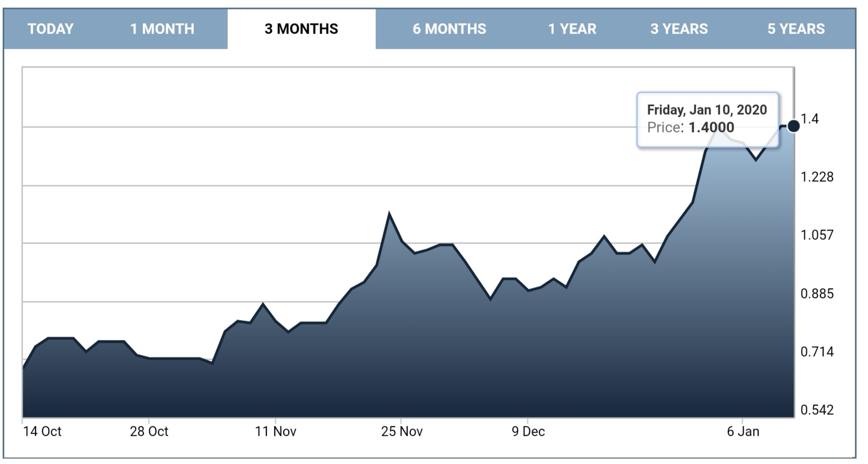Click the 1.228 y-axis value
The width and height of the screenshot is (868, 464).
pyautogui.click(x=817, y=177)
